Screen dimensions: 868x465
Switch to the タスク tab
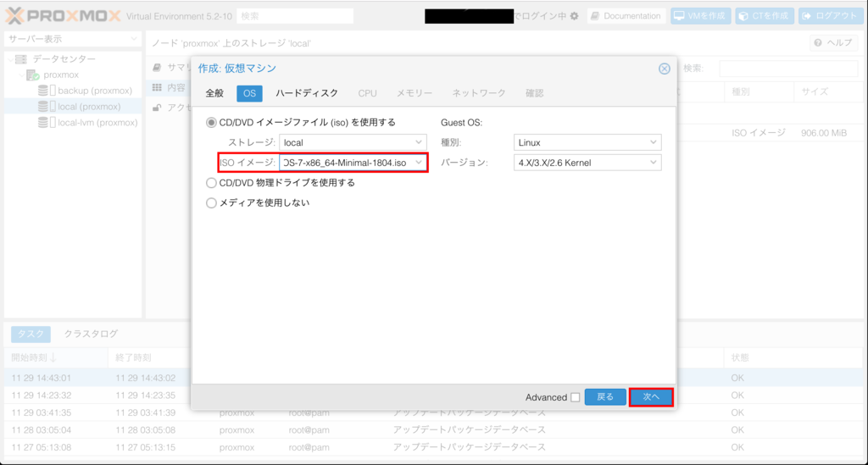click(x=31, y=334)
